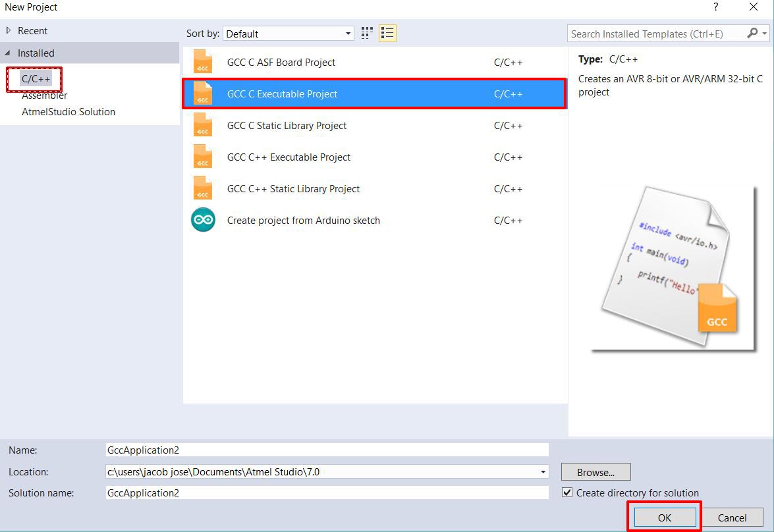
Task: Click the Type: C/C++ description label
Action: tap(607, 59)
